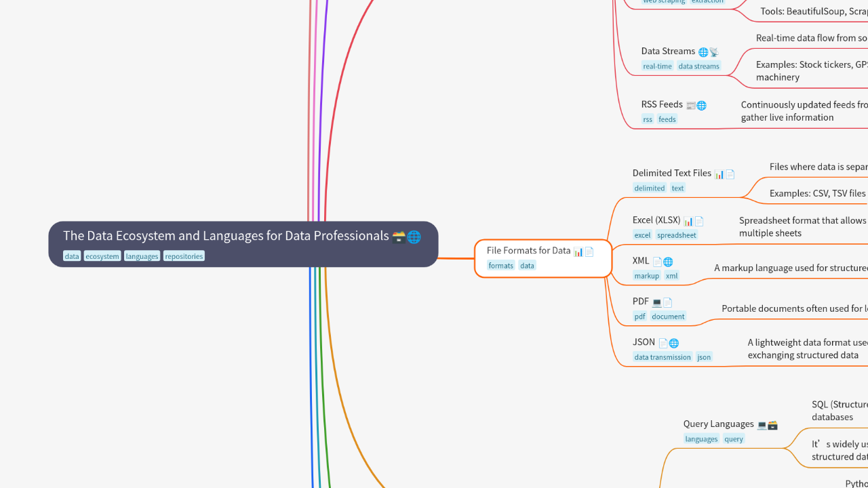Image resolution: width=868 pixels, height=488 pixels.
Task: Click the 'query' tag under Query Languages
Action: point(734,439)
